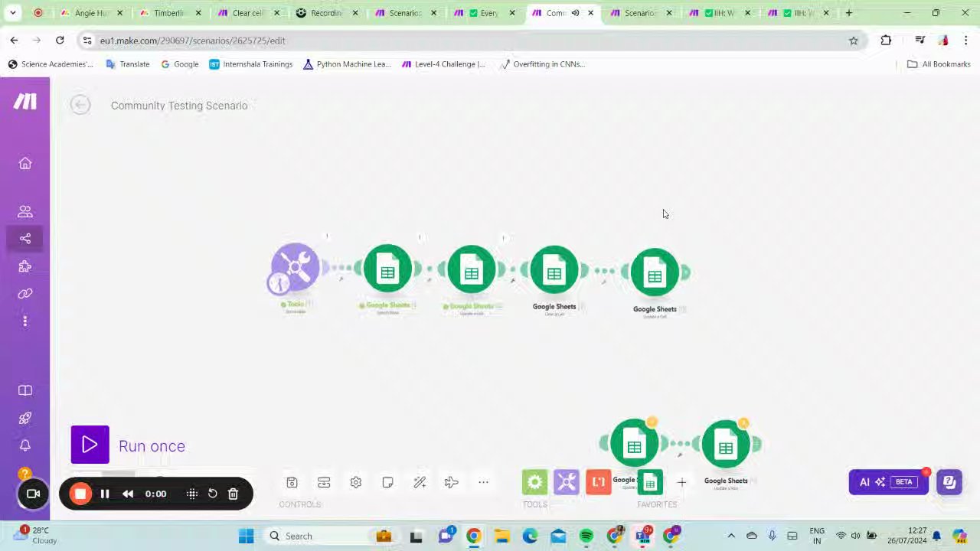
Task: Select the fourth Google Sheets module in the chain
Action: [x=655, y=271]
